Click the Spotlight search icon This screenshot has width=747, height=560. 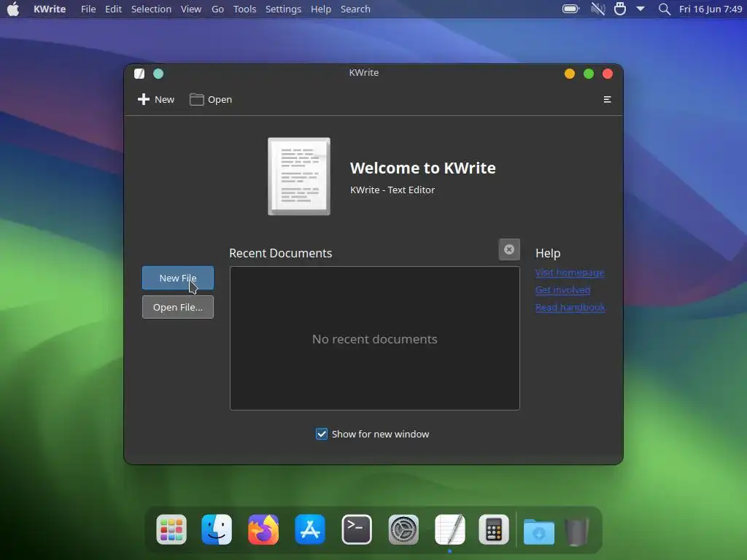(664, 9)
